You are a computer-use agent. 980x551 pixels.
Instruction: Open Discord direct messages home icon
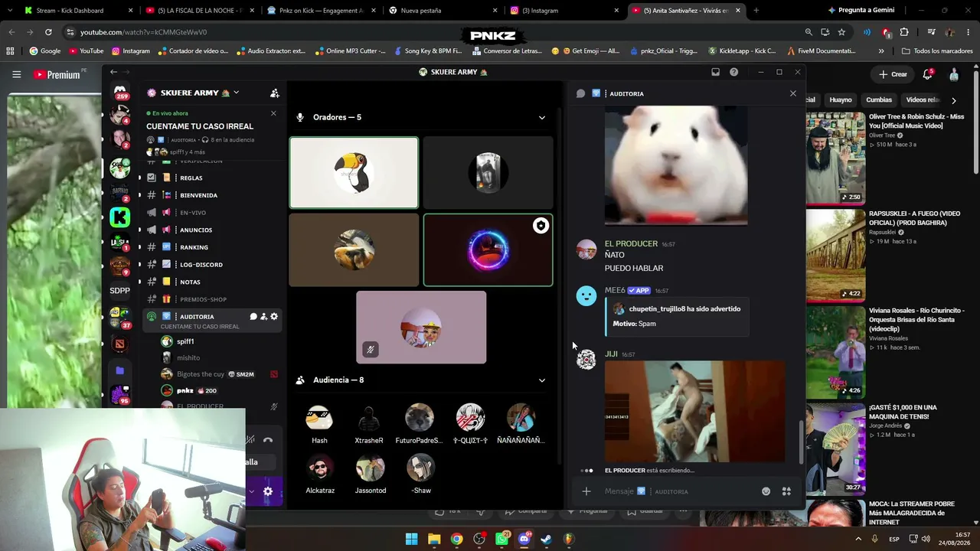(120, 92)
